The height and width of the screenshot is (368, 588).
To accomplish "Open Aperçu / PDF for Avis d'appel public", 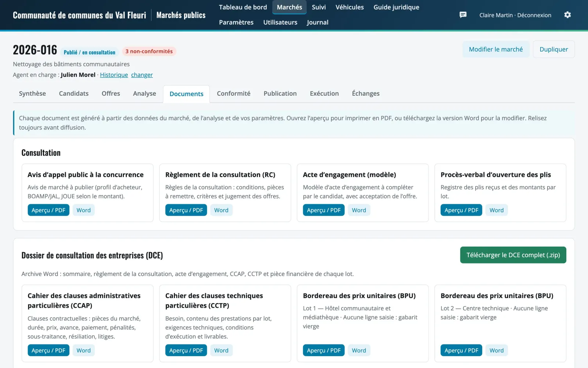I will 49,210.
